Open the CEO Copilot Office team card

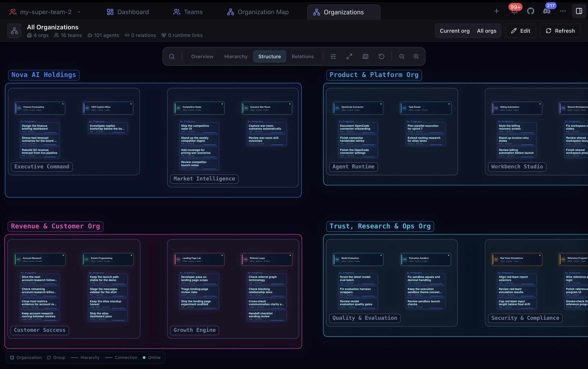click(x=108, y=108)
